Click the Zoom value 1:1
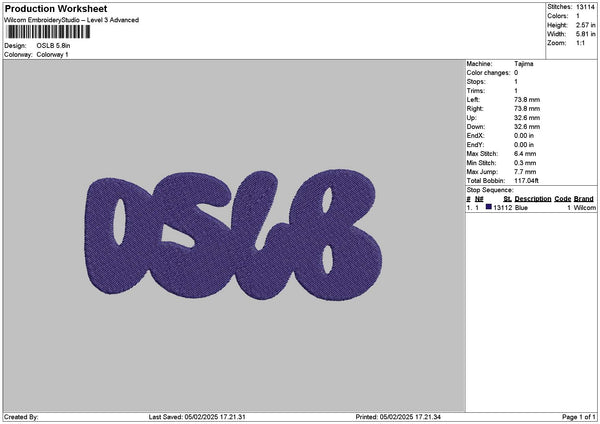The height and width of the screenshot is (424, 600). [x=580, y=43]
